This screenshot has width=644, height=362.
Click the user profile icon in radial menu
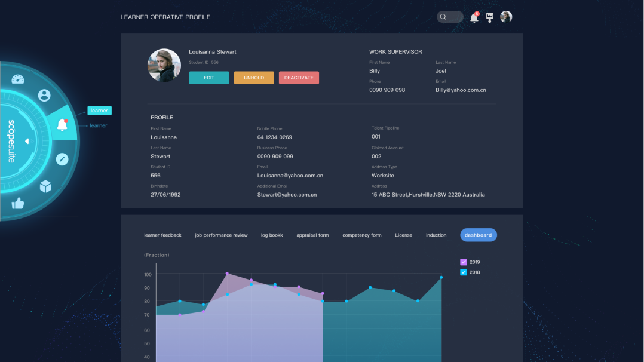click(x=44, y=95)
